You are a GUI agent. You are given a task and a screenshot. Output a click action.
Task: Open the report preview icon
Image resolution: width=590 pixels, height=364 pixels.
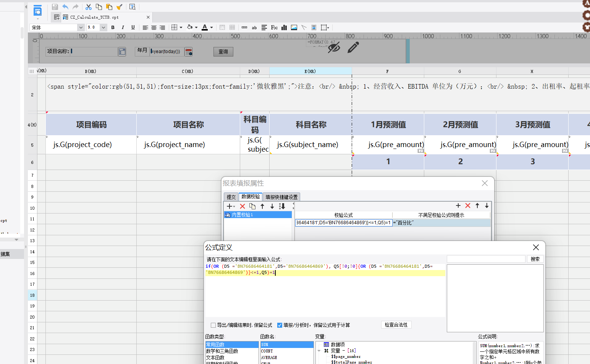pyautogui.click(x=37, y=10)
